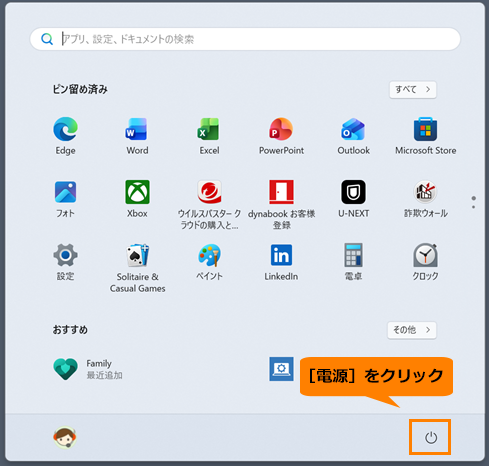Image resolution: width=489 pixels, height=466 pixels.
Task: Launch the U-NEXT app
Action: click(353, 199)
